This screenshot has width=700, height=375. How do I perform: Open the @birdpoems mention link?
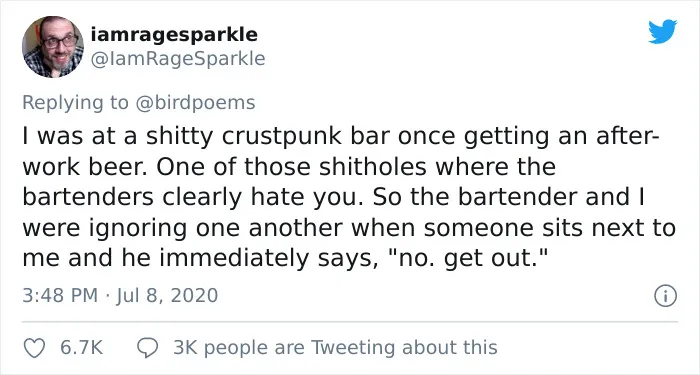pos(194,103)
